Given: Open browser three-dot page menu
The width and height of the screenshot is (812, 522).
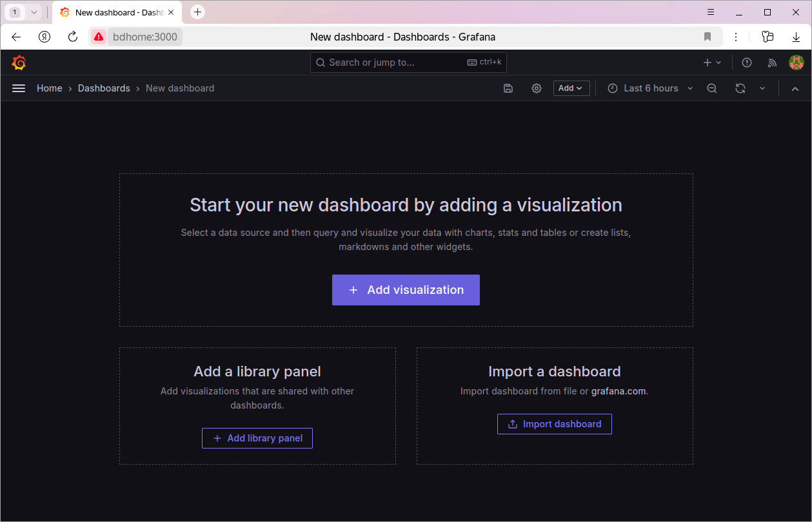Looking at the screenshot, I should [736, 37].
